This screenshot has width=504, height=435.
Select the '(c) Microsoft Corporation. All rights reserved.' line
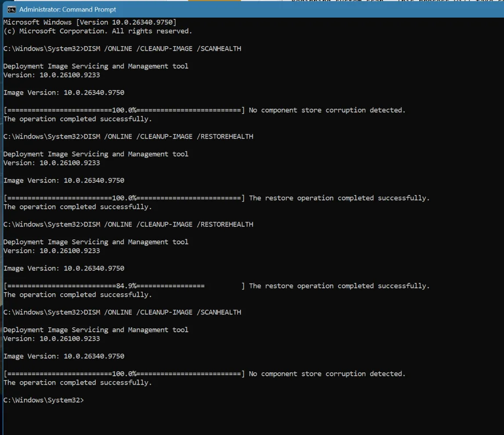point(98,31)
